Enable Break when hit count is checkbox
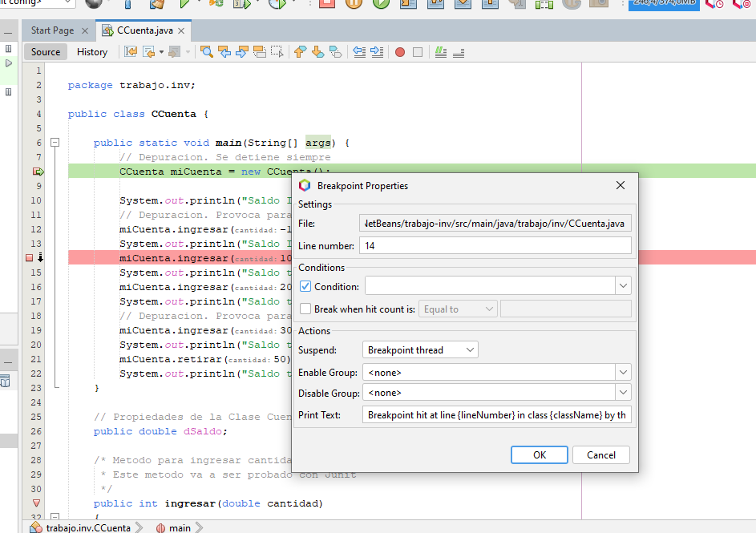 [305, 309]
